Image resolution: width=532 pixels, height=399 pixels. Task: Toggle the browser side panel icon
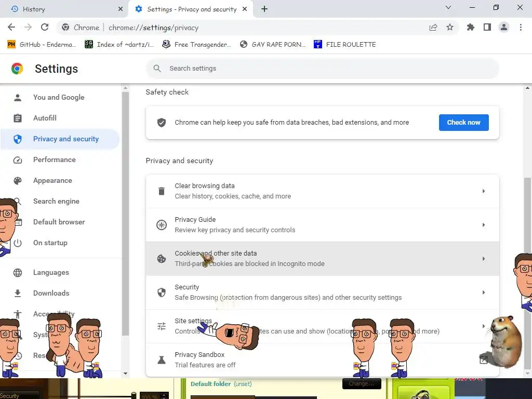[487, 28]
